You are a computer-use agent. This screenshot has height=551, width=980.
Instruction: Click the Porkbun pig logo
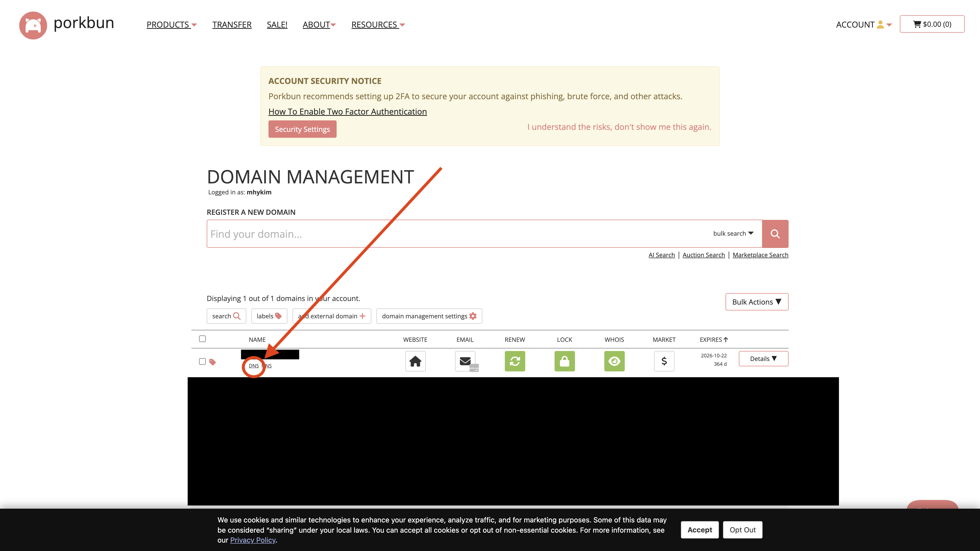click(x=33, y=25)
